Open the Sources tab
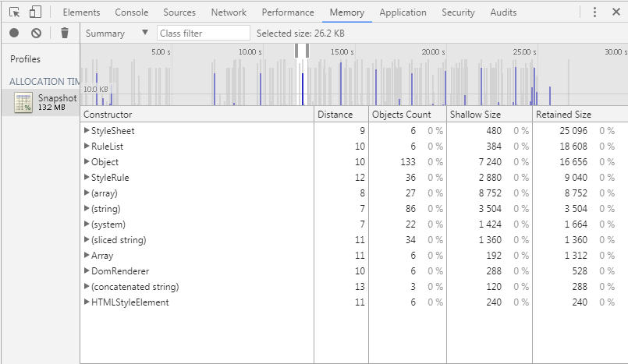This screenshot has height=364, width=628. click(x=179, y=12)
